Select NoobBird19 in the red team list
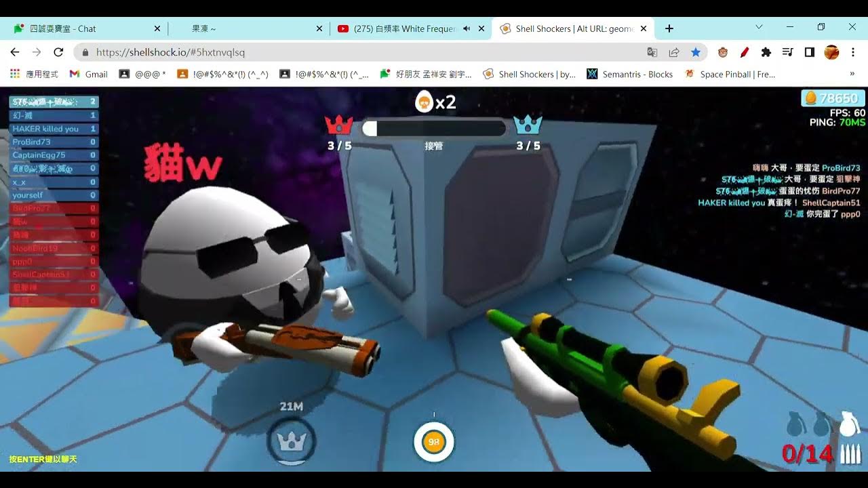The width and height of the screenshot is (868, 488). [54, 248]
